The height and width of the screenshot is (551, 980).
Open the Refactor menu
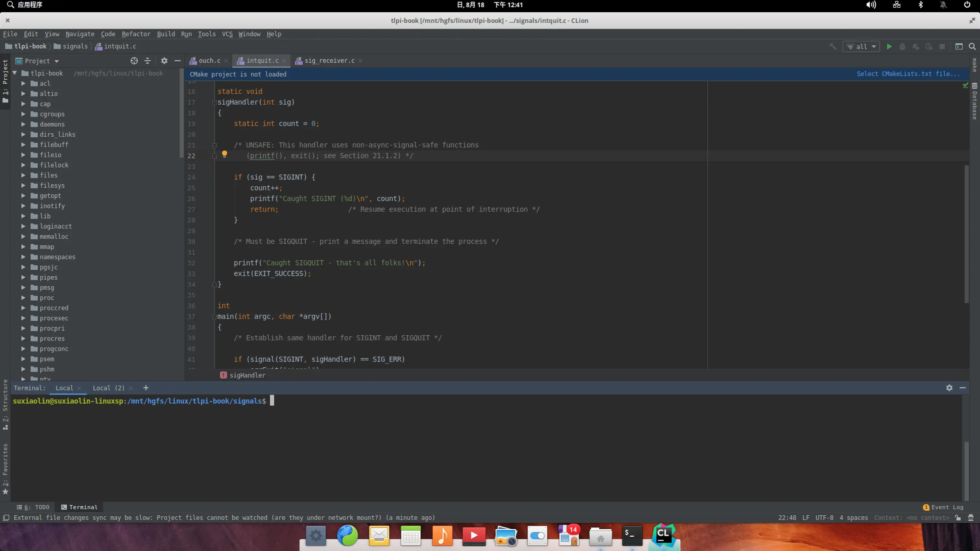[136, 34]
